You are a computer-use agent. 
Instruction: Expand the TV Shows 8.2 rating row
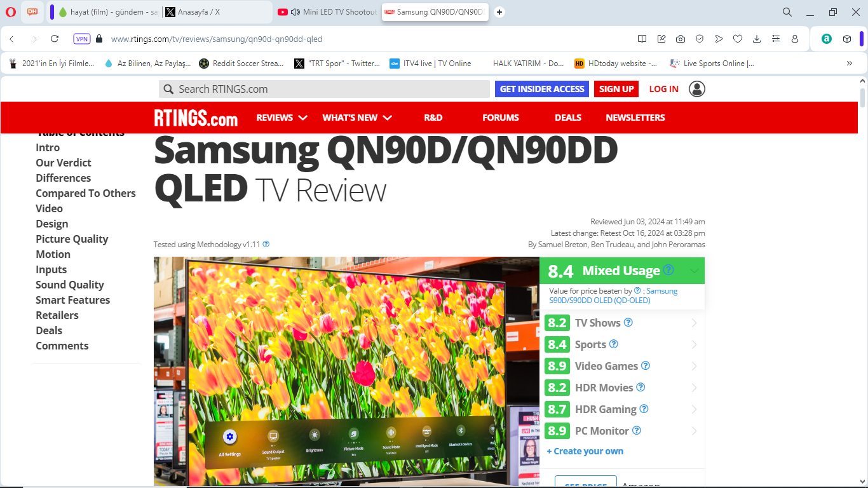click(x=622, y=323)
